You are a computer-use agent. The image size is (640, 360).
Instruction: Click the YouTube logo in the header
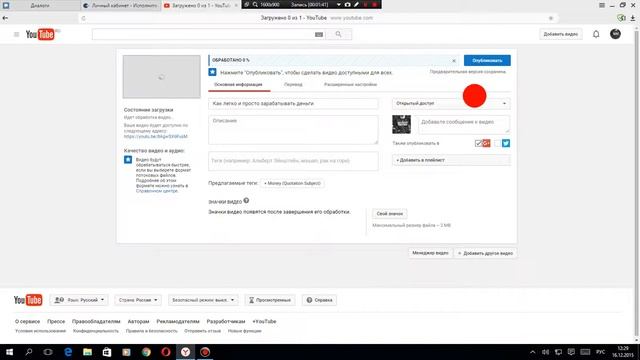coord(40,34)
